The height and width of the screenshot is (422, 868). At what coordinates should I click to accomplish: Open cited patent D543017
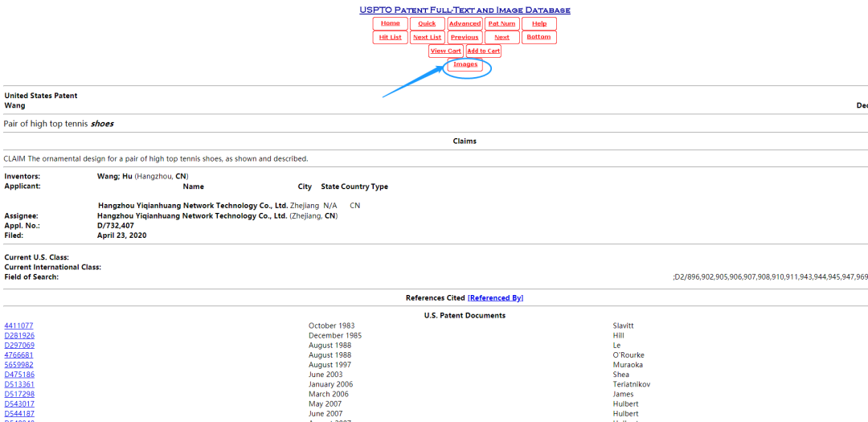(x=19, y=404)
